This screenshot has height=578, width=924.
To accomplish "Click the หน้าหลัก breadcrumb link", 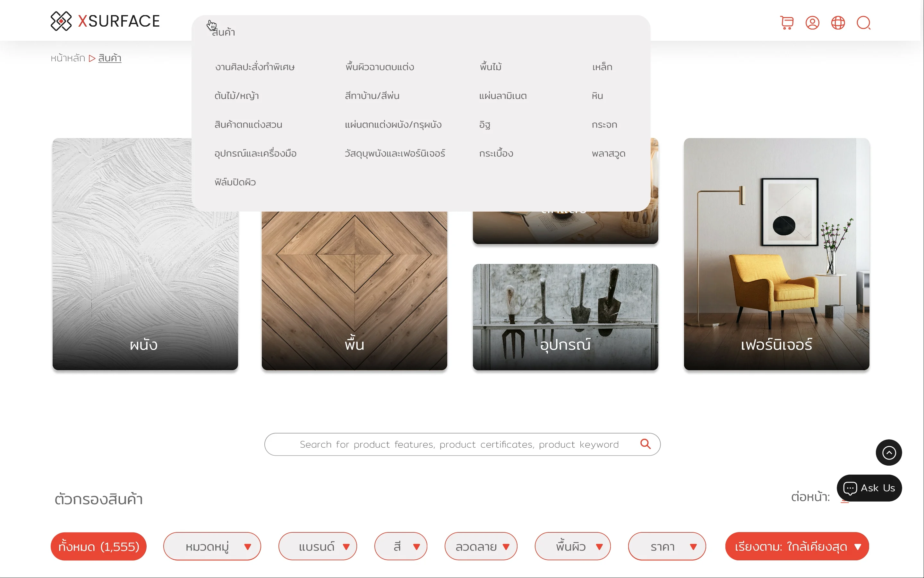I will [68, 58].
